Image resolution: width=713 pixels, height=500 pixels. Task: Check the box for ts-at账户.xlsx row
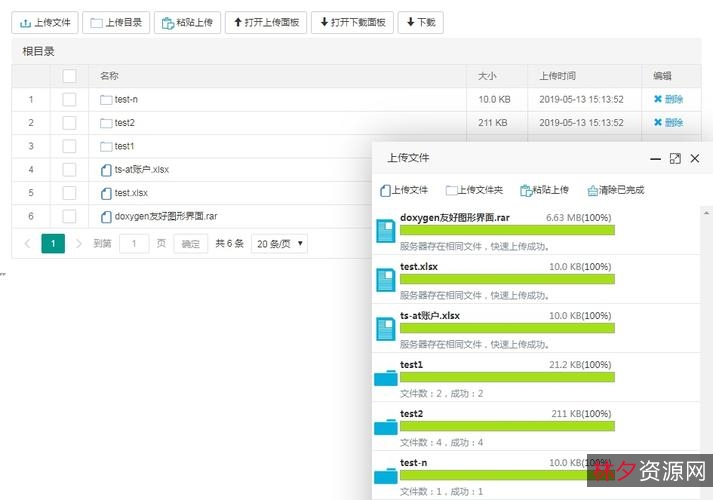coord(69,170)
